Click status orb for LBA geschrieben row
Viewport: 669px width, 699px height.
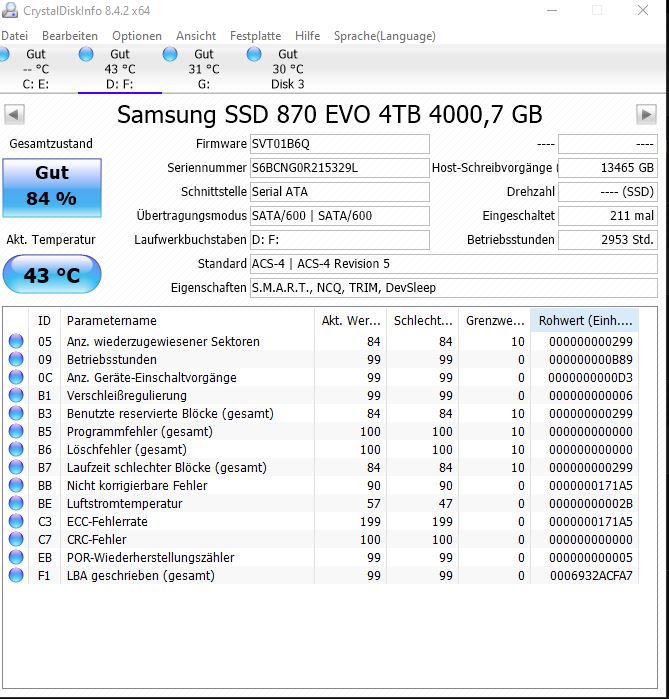click(x=16, y=575)
